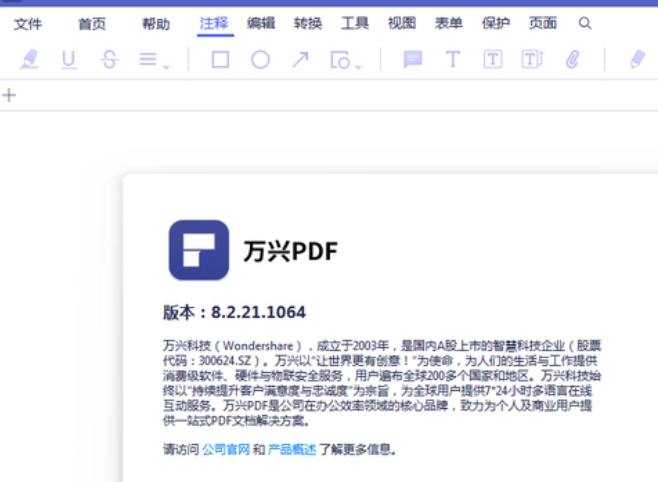658x482 pixels.
Task: Select the Highlight text tool
Action: click(29, 59)
